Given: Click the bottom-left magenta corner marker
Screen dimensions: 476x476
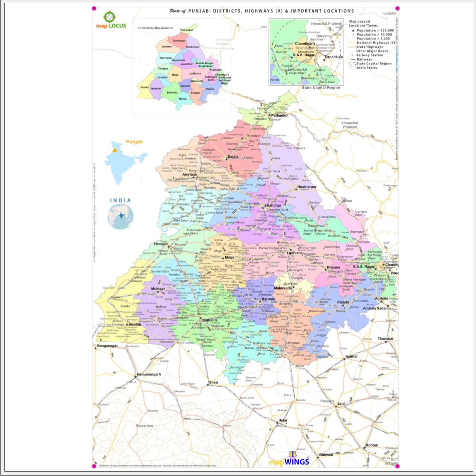Looking at the screenshot, I should pyautogui.click(x=94, y=466).
